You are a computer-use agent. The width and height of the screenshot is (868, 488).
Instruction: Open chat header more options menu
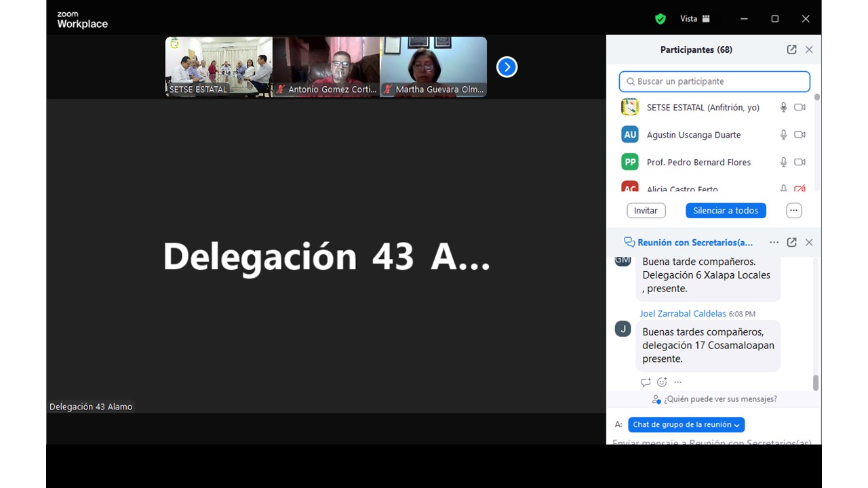[774, 242]
